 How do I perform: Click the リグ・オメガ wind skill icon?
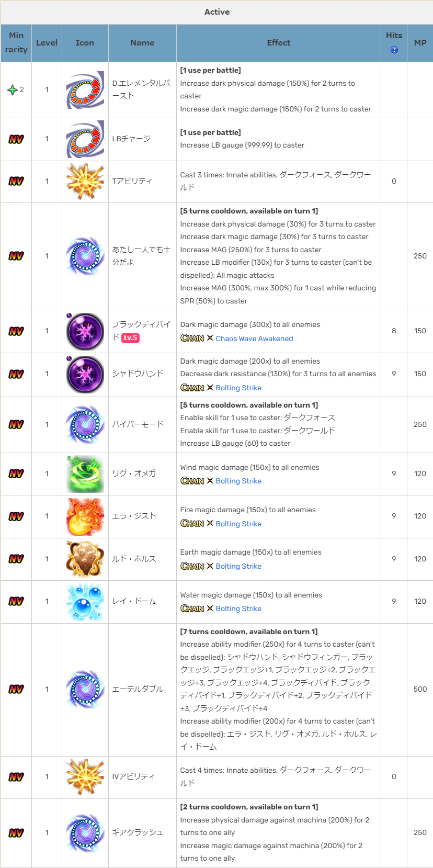tap(85, 474)
